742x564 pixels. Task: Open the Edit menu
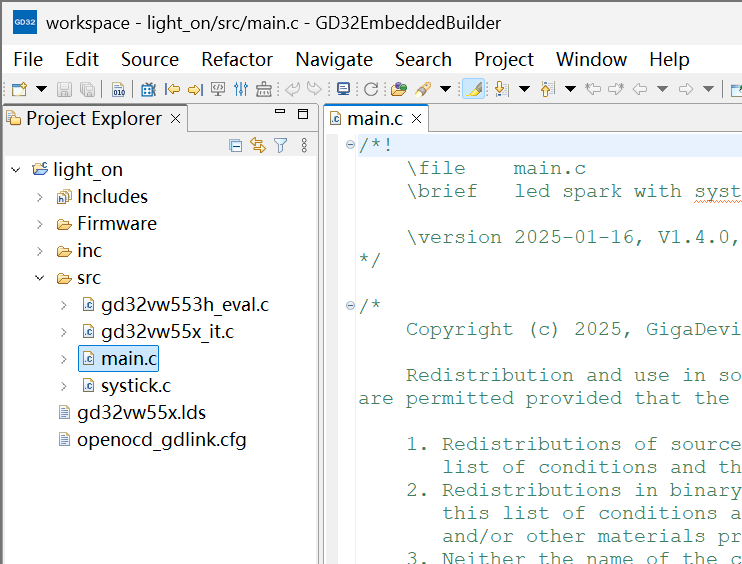[x=82, y=60]
